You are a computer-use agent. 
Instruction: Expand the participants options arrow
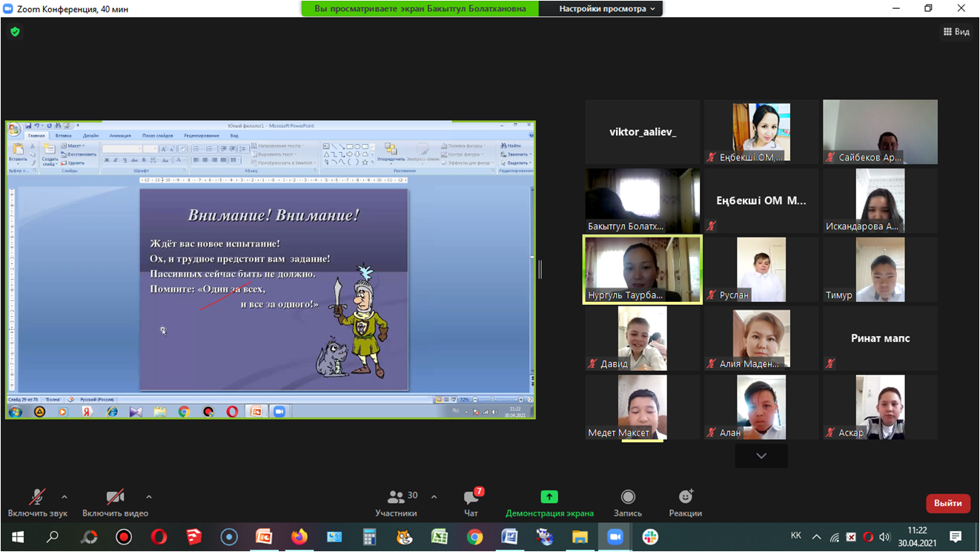point(434,497)
